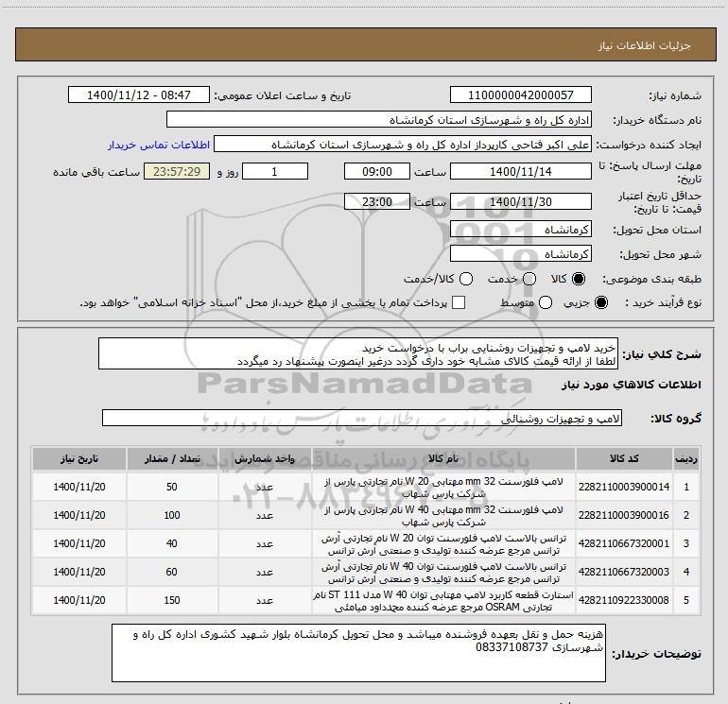Click quantity 60 in row 4
This screenshot has height=704, width=728.
coord(172,572)
